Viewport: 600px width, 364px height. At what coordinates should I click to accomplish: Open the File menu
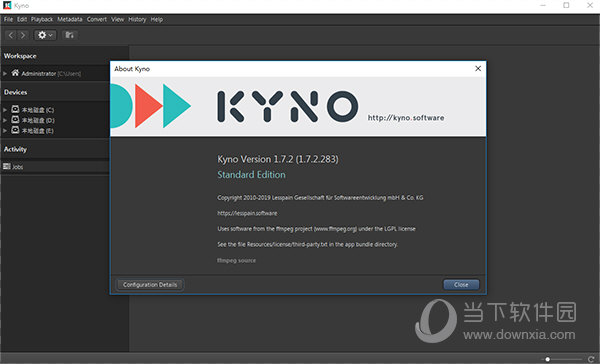click(8, 19)
